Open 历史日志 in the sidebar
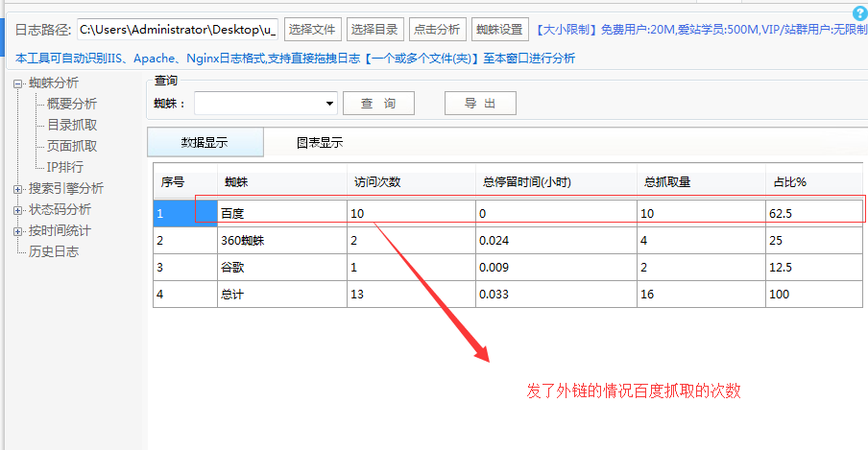868x450 pixels. 54,252
